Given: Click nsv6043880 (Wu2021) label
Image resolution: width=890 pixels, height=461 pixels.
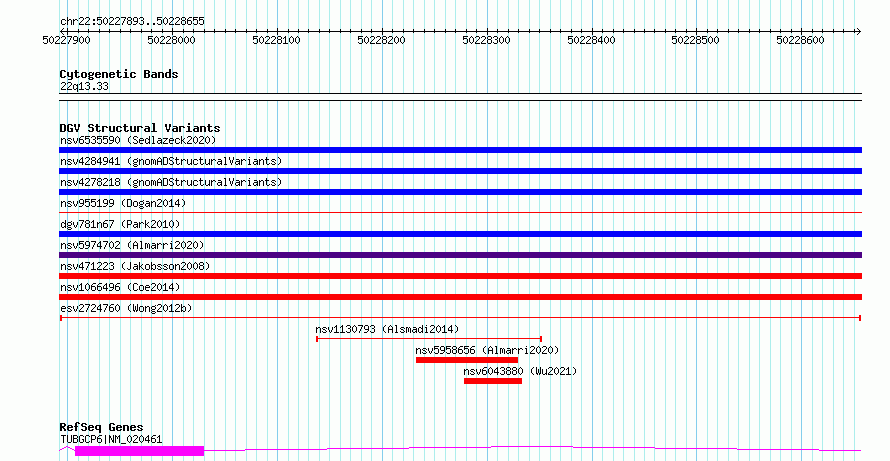Looking at the screenshot, I should 520,371.
